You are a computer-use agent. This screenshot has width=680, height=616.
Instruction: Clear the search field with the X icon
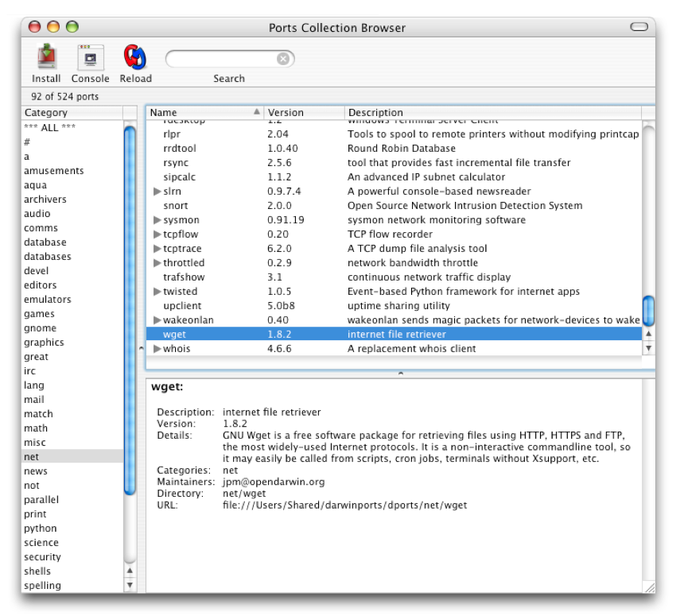283,59
